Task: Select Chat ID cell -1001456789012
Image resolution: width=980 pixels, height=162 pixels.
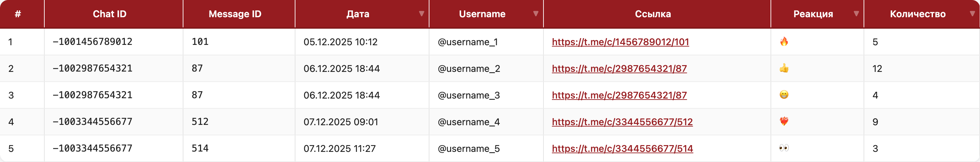Action: coord(92,42)
